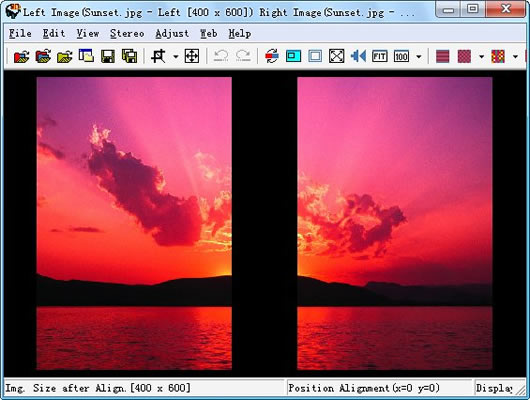
Task: Click the four-arrow easy adjustment icon
Action: [192, 56]
